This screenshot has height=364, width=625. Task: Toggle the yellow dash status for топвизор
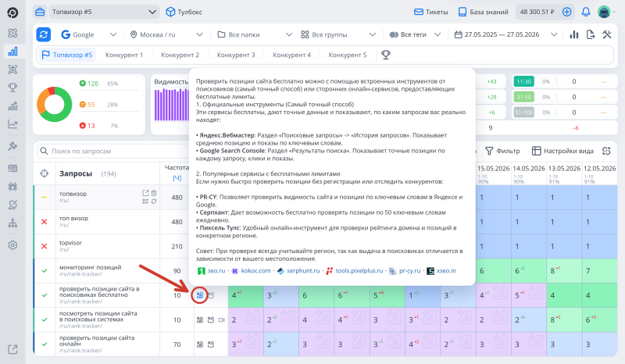pos(45,197)
